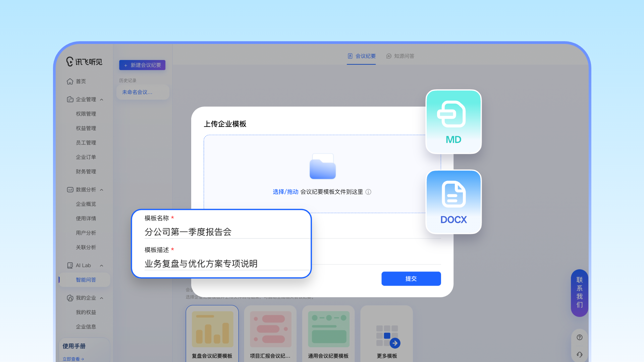The image size is (644, 362).
Task: Open 权益管理 in the sidebar
Action: [x=86, y=128]
